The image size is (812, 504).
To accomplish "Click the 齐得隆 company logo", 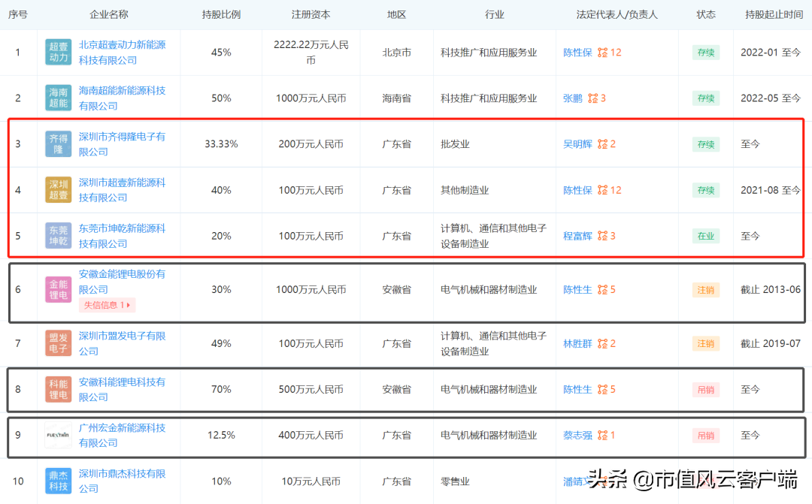I will coord(58,144).
